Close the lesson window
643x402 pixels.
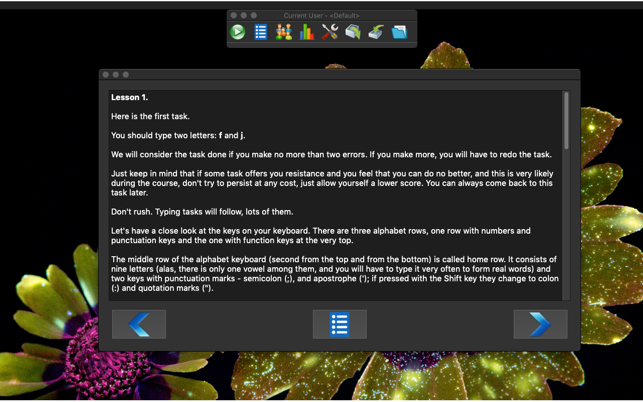106,75
